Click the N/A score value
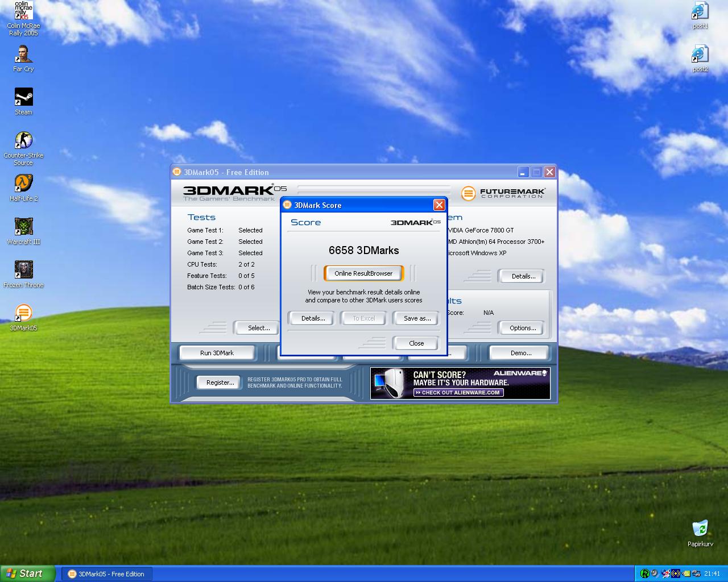 489,313
